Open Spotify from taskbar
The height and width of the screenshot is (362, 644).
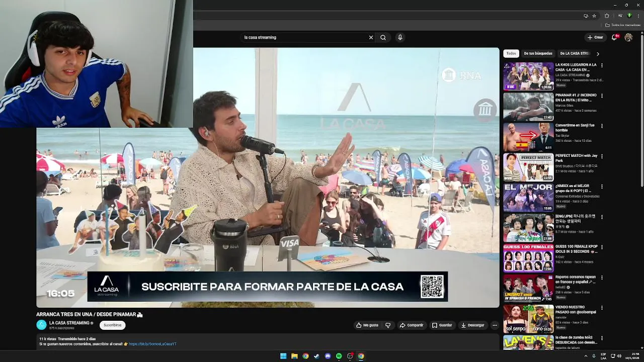pyautogui.click(x=339, y=356)
